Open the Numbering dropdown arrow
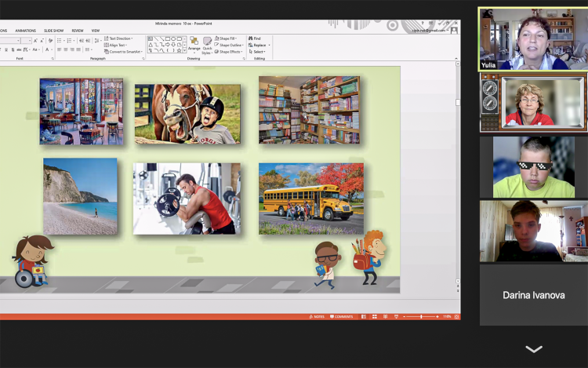588x368 pixels. [74, 41]
